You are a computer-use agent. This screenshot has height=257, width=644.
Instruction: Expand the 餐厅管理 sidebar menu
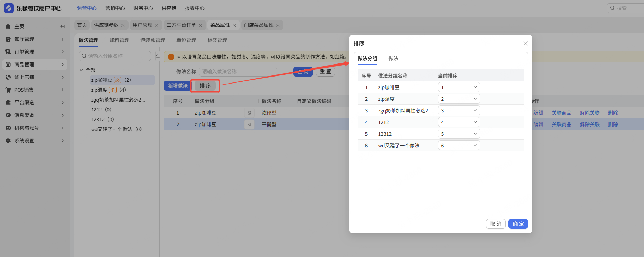point(63,39)
